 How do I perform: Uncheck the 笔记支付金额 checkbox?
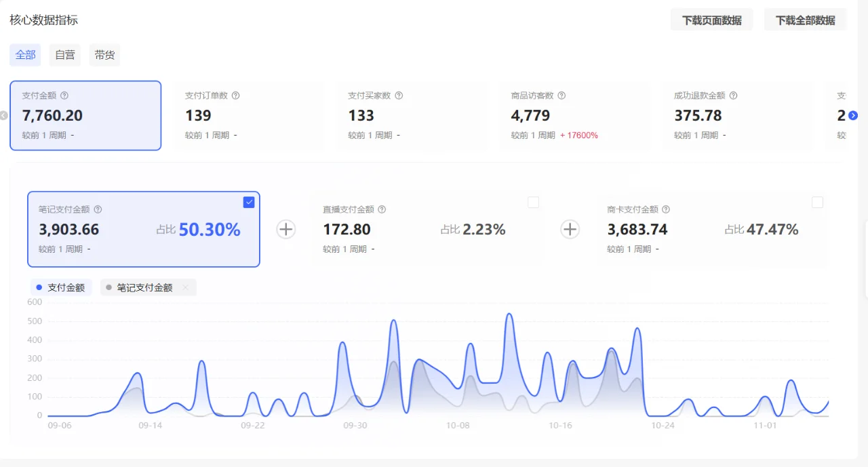(x=249, y=202)
